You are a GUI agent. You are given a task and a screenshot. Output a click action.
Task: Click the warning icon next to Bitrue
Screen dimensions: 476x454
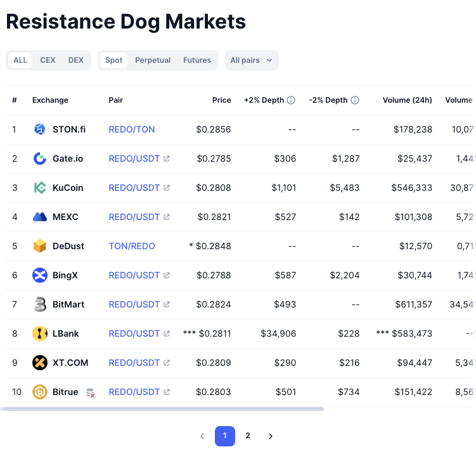point(91,392)
